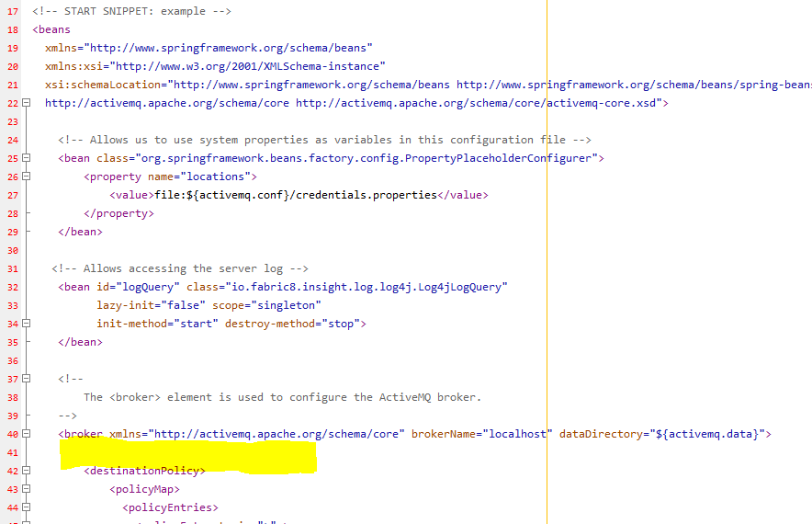Collapse the fold marker on line 22
The height and width of the screenshot is (524, 812).
click(x=26, y=103)
